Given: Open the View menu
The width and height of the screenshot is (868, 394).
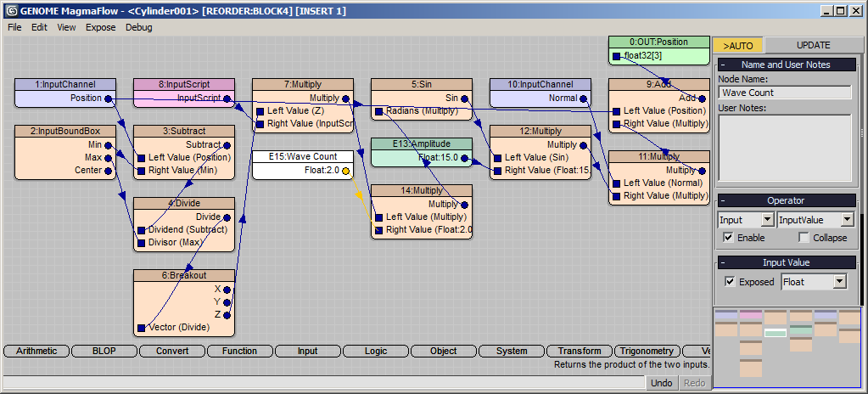Looking at the screenshot, I should (x=66, y=27).
